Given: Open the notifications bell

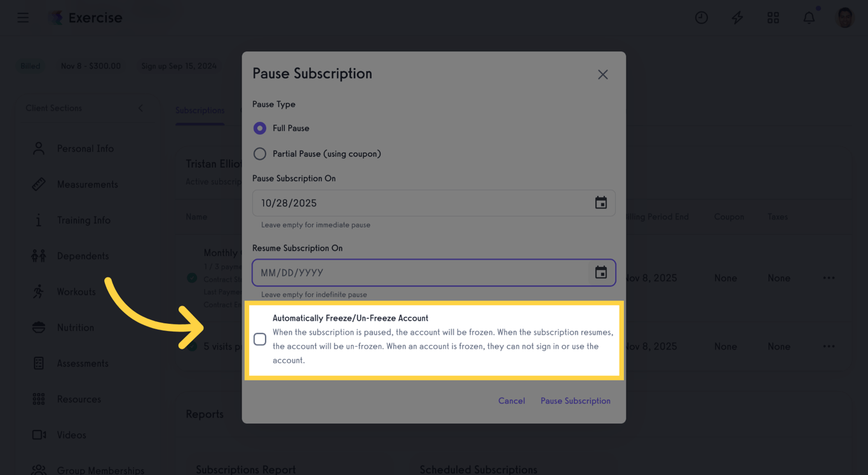Looking at the screenshot, I should click(809, 17).
